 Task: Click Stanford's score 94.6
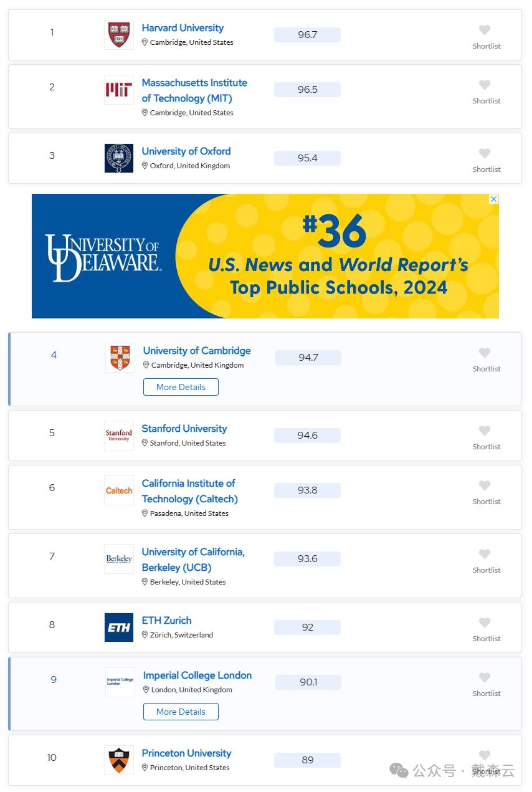tap(307, 436)
